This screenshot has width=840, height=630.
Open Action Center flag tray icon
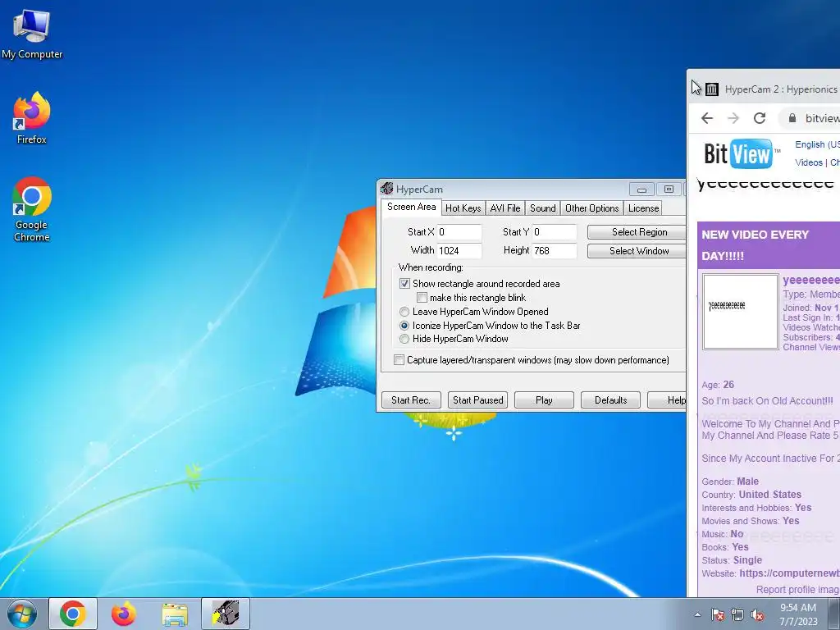coord(718,614)
